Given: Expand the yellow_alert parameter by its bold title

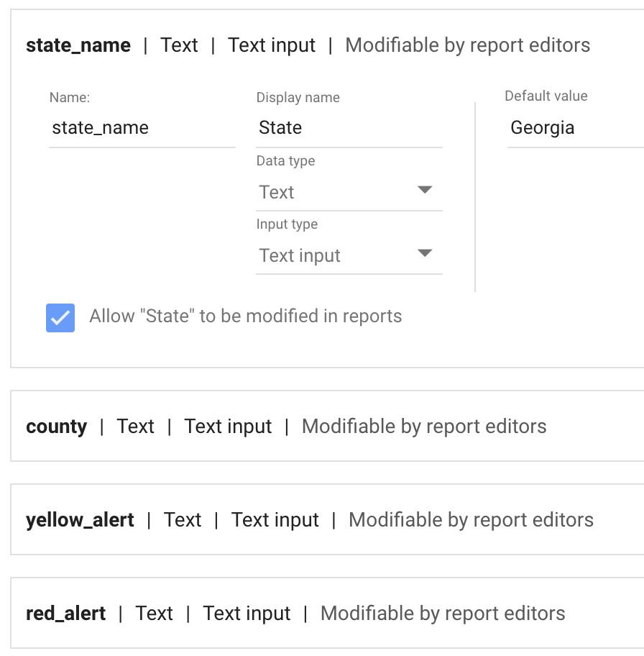Looking at the screenshot, I should coord(80,520).
